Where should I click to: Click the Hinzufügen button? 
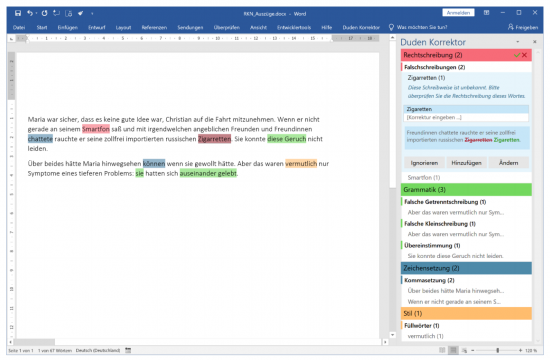(466, 163)
